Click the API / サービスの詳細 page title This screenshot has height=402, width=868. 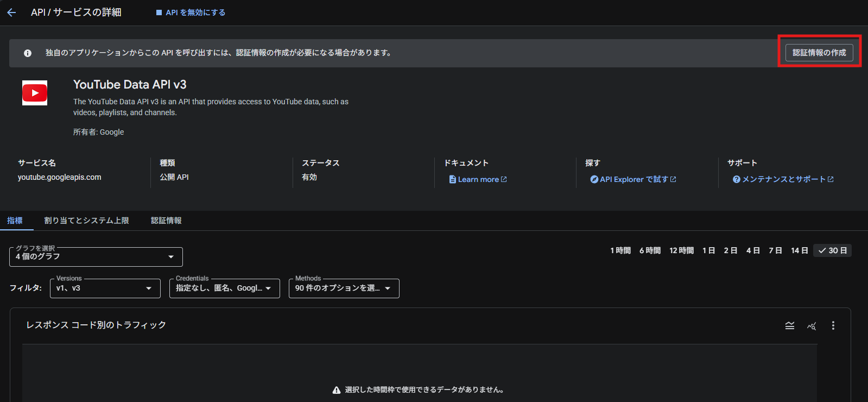click(x=77, y=12)
